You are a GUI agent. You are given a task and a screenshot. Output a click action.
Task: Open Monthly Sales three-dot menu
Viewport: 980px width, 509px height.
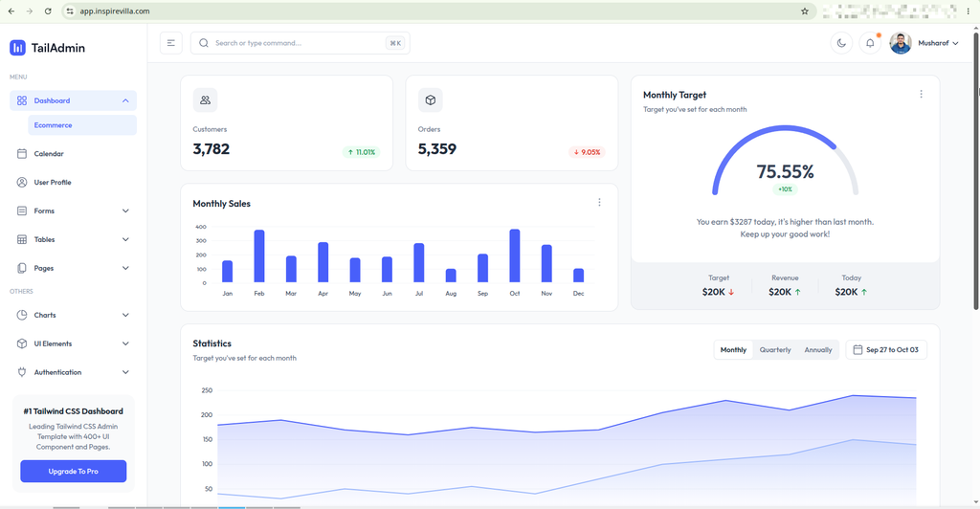click(599, 202)
